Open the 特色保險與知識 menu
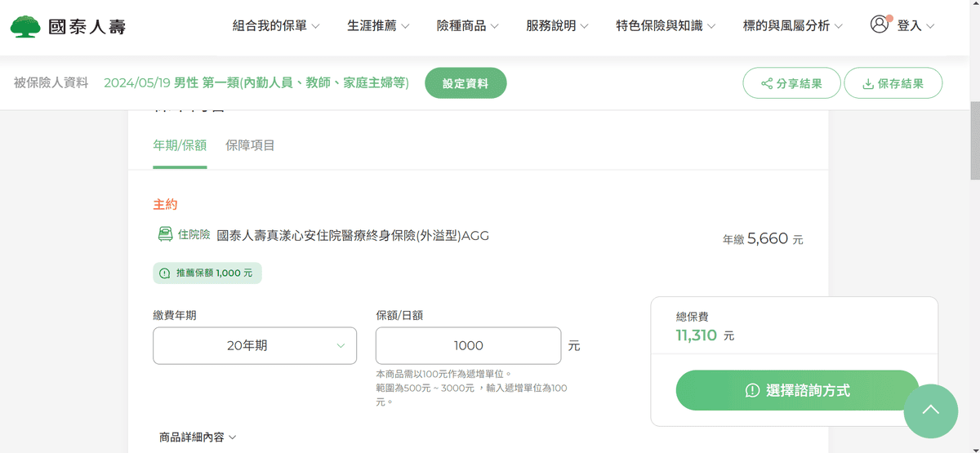 pyautogui.click(x=666, y=25)
